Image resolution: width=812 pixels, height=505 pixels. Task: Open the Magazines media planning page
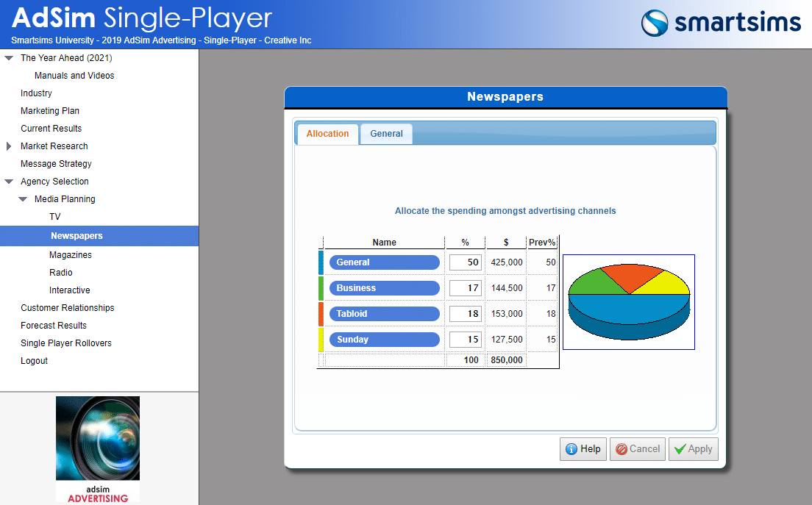pyautogui.click(x=71, y=255)
